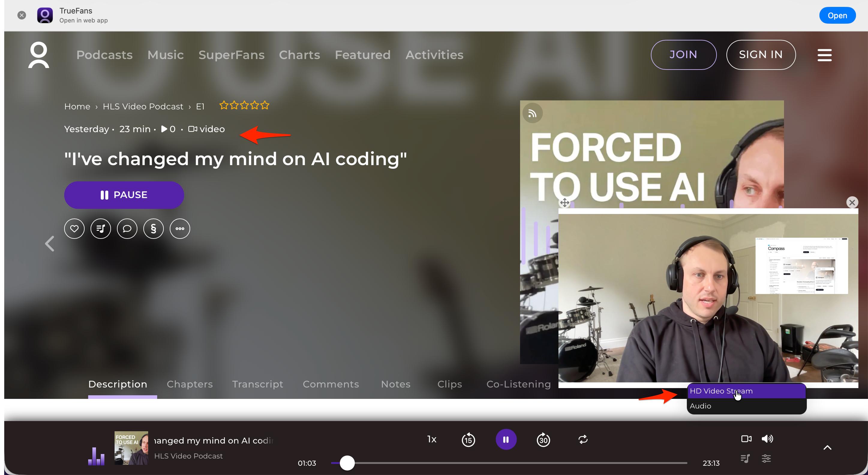Like the episode with the heart icon

click(74, 229)
